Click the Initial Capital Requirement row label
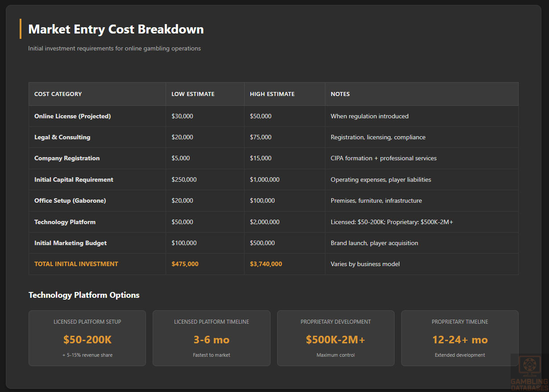 pyautogui.click(x=74, y=179)
